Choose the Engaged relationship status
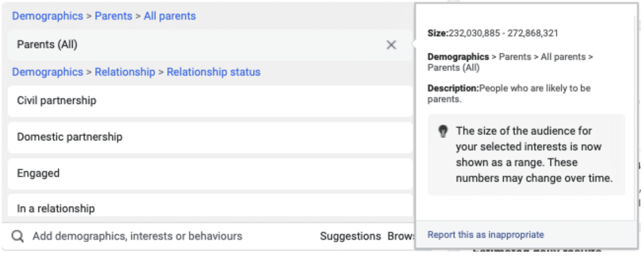 coord(38,173)
